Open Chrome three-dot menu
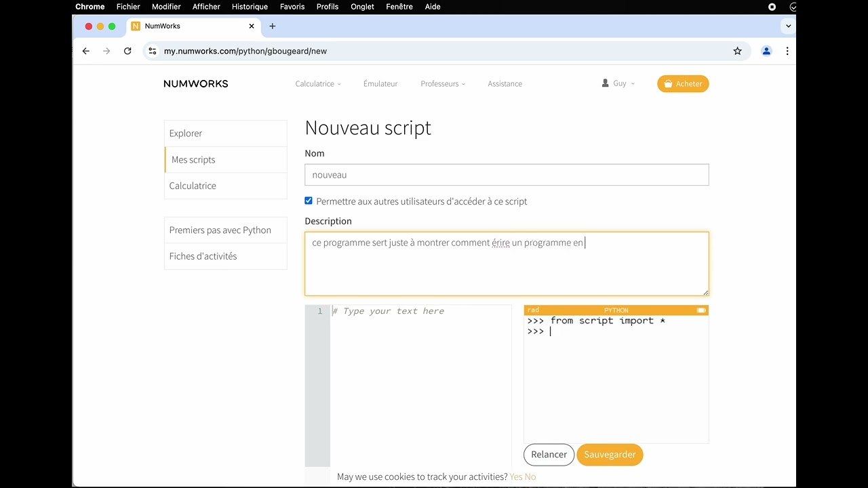The height and width of the screenshot is (488, 868). click(787, 51)
